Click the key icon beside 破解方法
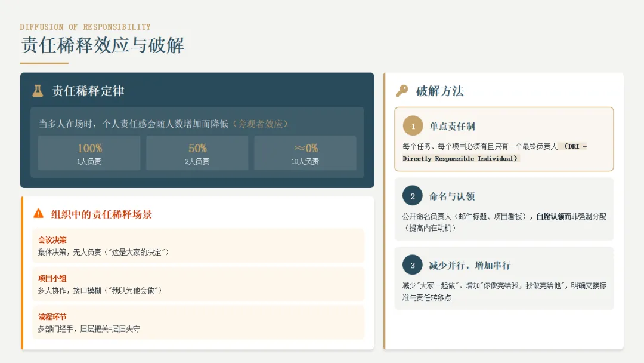This screenshot has height=363, width=644. (x=402, y=91)
